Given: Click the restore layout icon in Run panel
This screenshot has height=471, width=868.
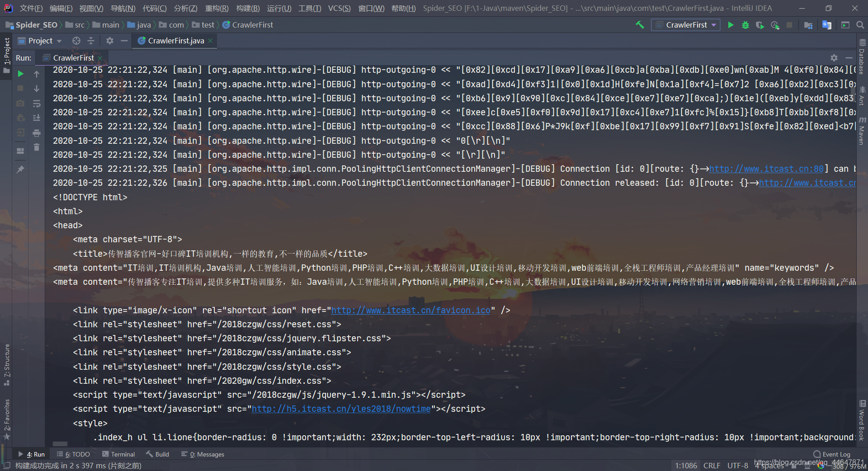Looking at the screenshot, I should (x=20, y=151).
